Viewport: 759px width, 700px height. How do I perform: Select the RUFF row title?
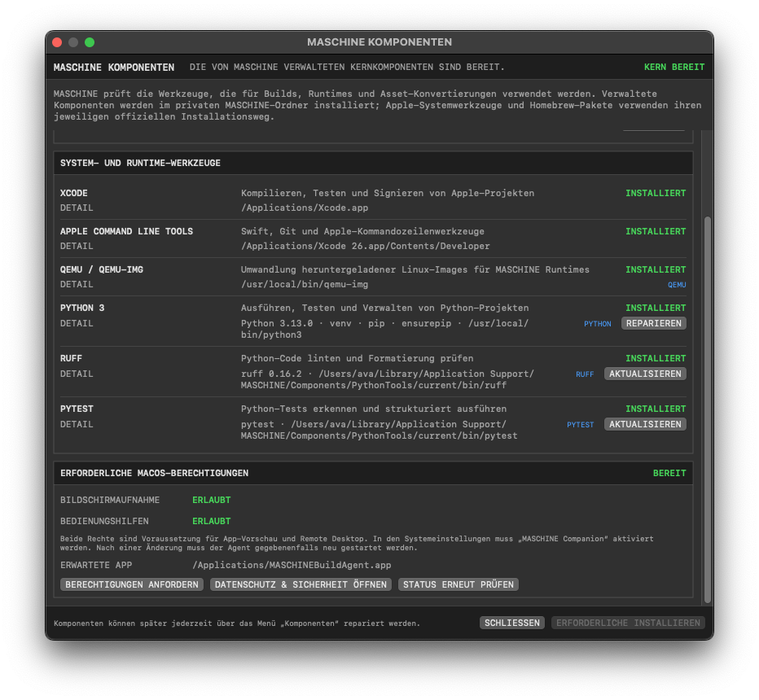tap(71, 358)
